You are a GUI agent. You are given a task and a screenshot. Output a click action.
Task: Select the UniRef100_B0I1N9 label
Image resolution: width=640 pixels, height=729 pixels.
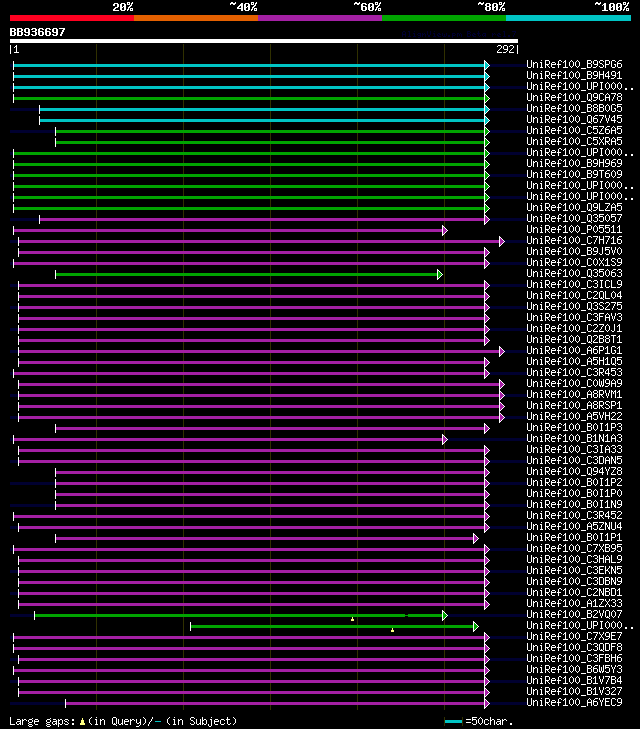point(574,504)
